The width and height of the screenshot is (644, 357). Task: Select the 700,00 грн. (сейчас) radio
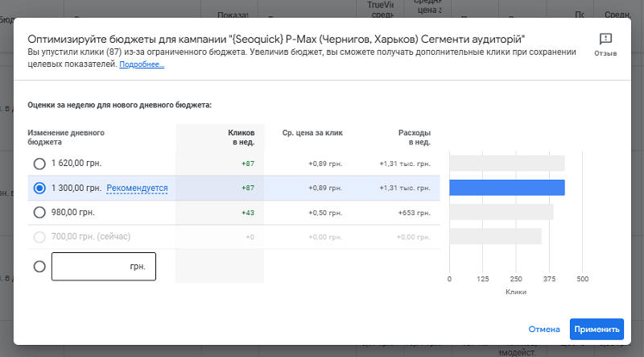tap(39, 237)
